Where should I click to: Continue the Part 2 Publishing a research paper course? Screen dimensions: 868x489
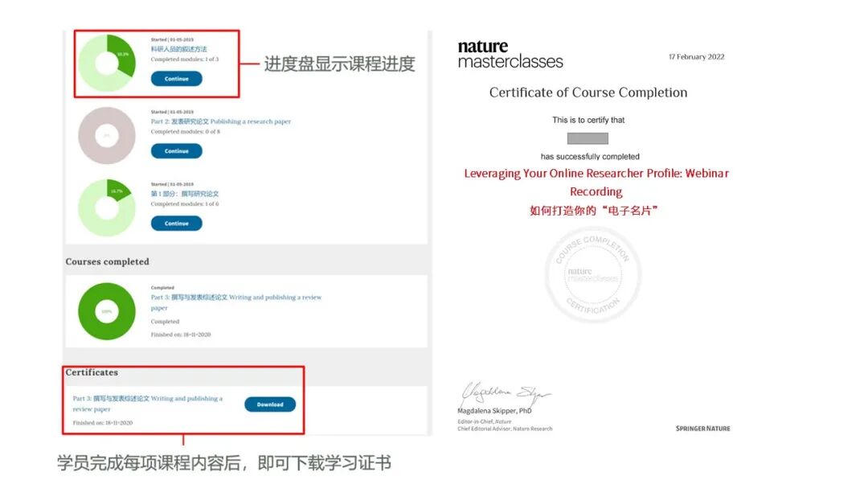click(x=177, y=150)
